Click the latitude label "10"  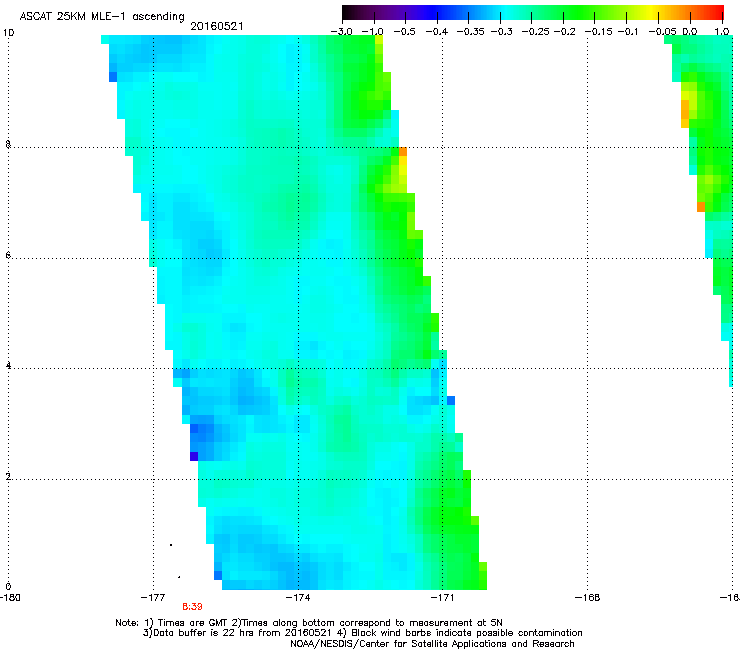click(x=8, y=33)
